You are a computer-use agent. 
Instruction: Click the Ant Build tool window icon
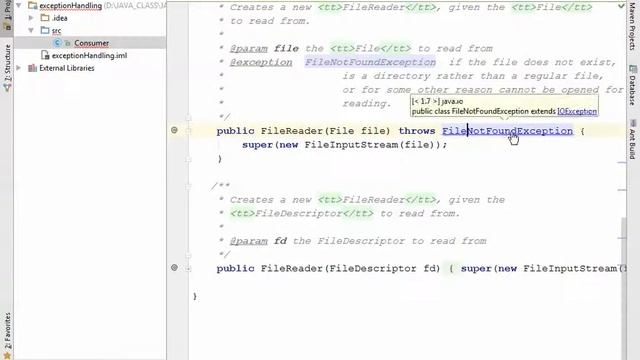click(x=633, y=123)
